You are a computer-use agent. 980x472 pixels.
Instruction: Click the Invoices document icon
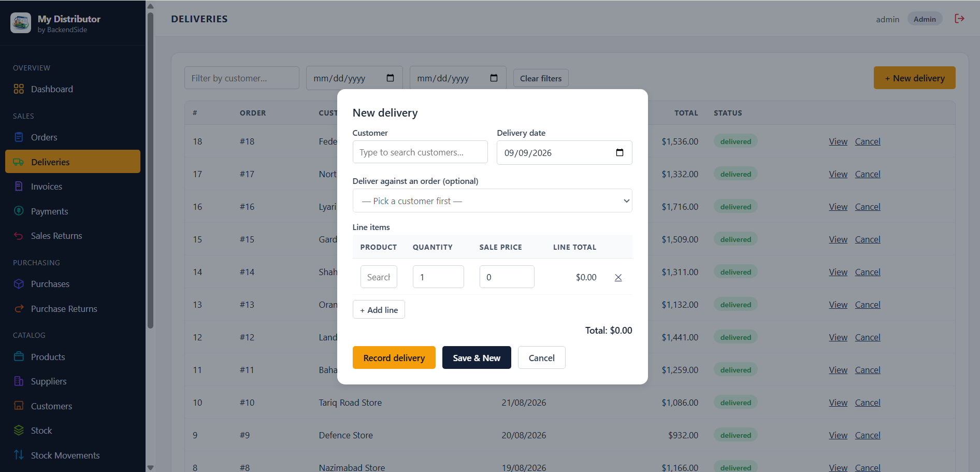pos(19,187)
